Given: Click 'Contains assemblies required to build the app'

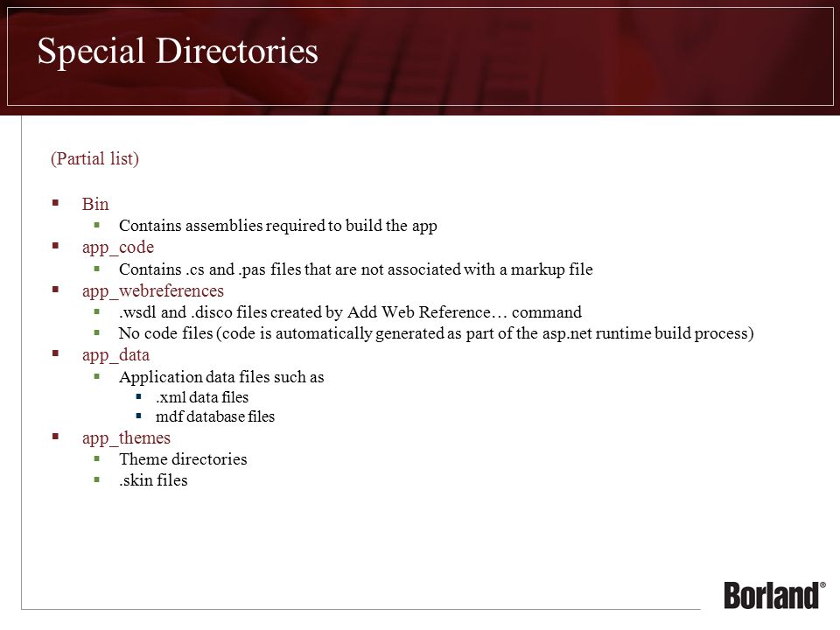Looking at the screenshot, I should coord(278,226).
